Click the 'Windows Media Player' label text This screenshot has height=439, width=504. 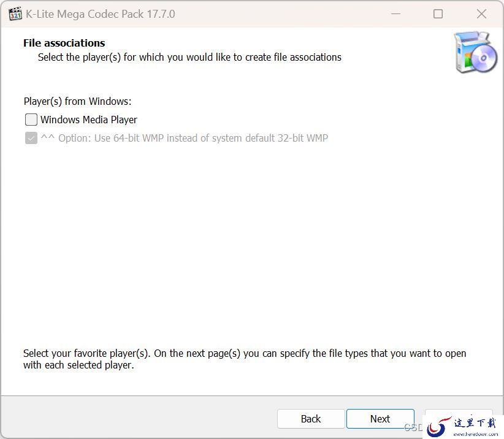pyautogui.click(x=89, y=120)
